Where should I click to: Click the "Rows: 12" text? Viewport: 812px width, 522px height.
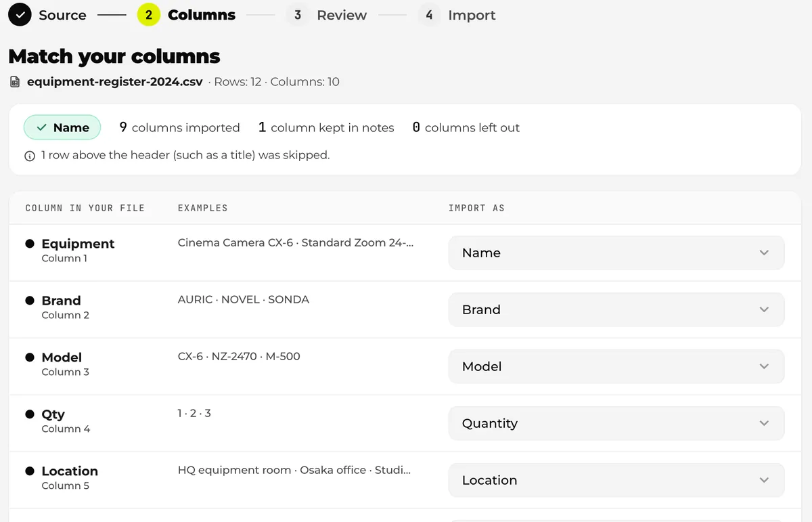tap(239, 82)
